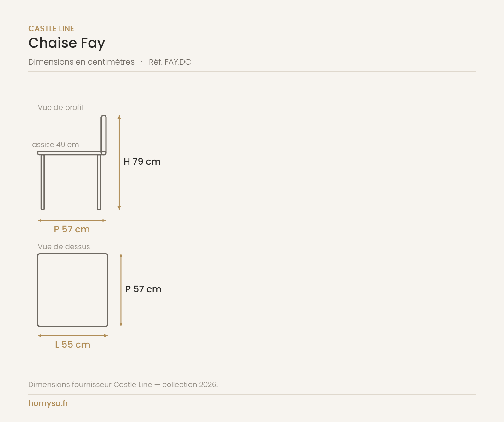Click the Dimensions fournisseur Castle Line footnote
This screenshot has width=504, height=422.
(123, 385)
